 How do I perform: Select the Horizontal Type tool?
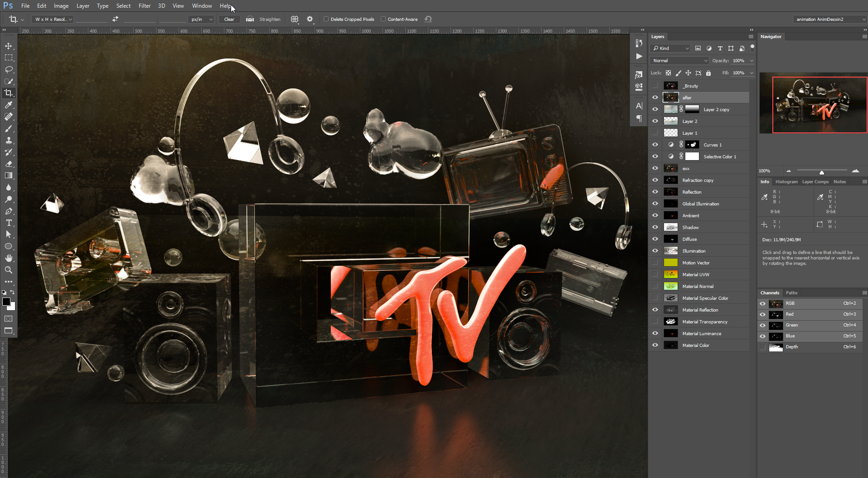[x=9, y=223]
